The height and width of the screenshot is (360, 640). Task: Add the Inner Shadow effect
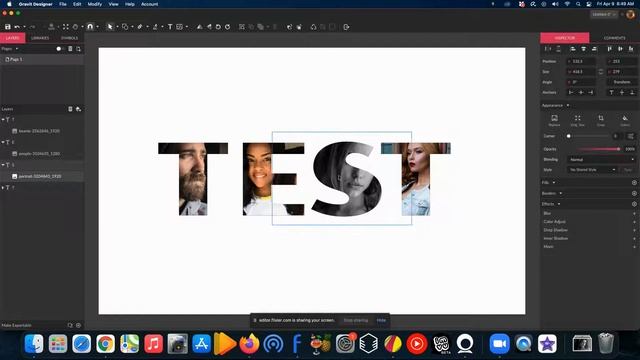(634, 238)
